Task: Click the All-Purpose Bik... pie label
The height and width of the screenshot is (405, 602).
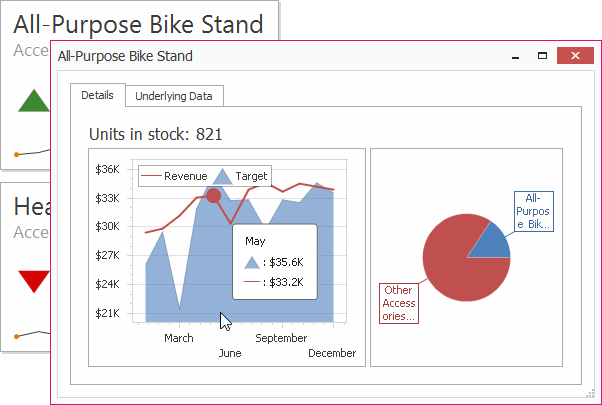Action: (533, 212)
